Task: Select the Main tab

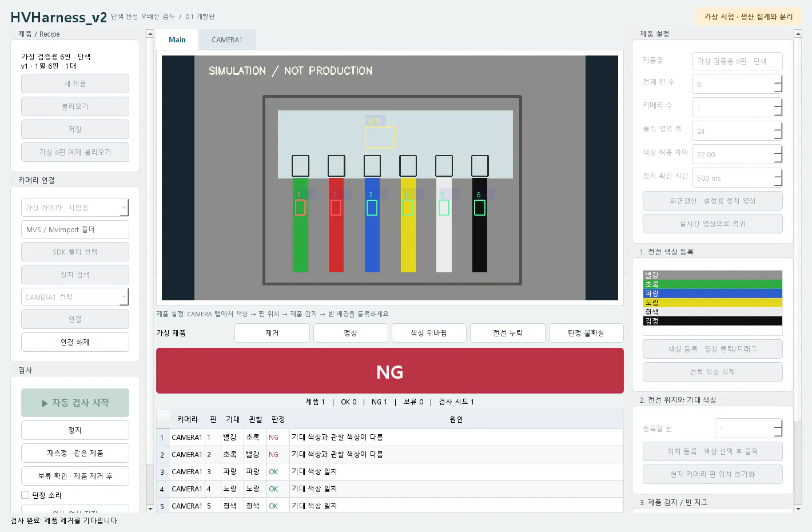Action: coord(177,40)
